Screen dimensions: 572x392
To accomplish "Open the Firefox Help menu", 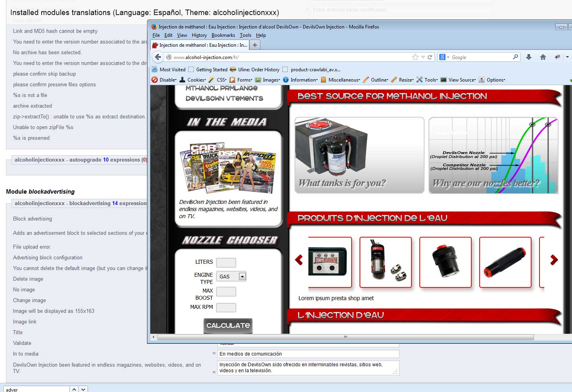I will click(261, 35).
